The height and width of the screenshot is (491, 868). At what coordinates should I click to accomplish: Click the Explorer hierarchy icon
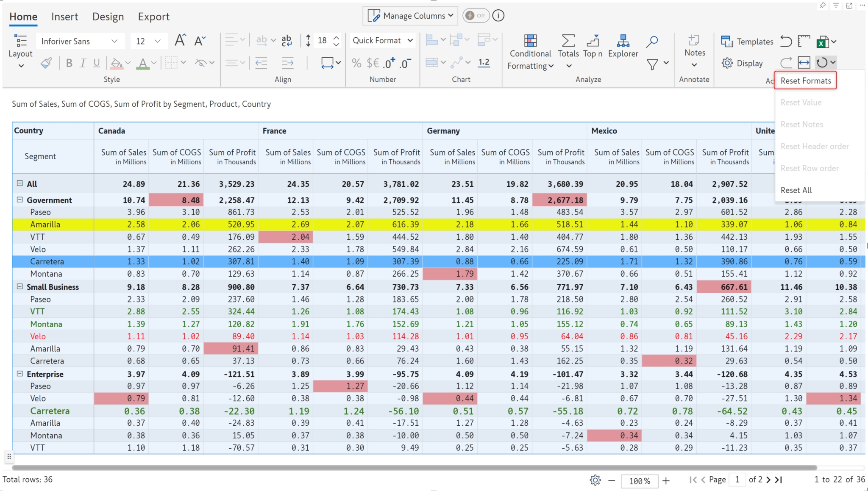[623, 41]
